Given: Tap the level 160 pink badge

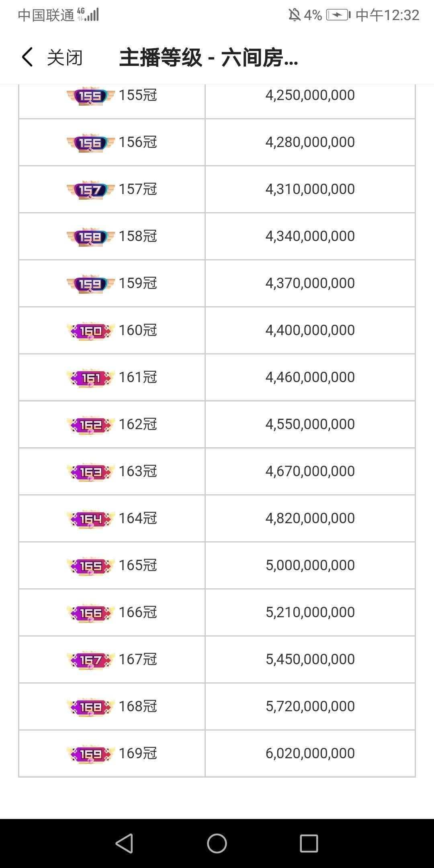Looking at the screenshot, I should (x=91, y=331).
